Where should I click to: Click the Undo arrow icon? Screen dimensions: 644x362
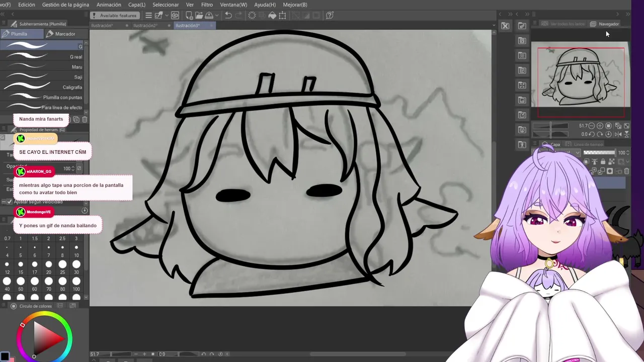coord(228,15)
